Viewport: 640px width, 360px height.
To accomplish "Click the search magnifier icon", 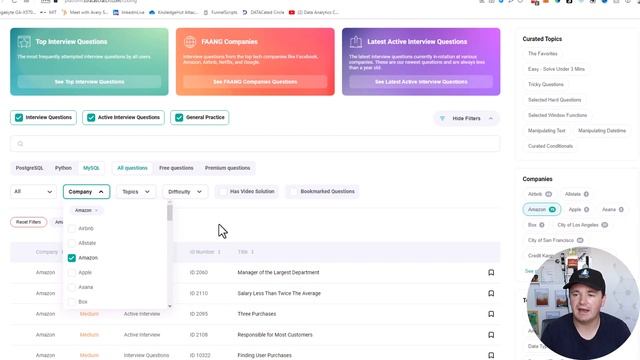I will (20, 144).
